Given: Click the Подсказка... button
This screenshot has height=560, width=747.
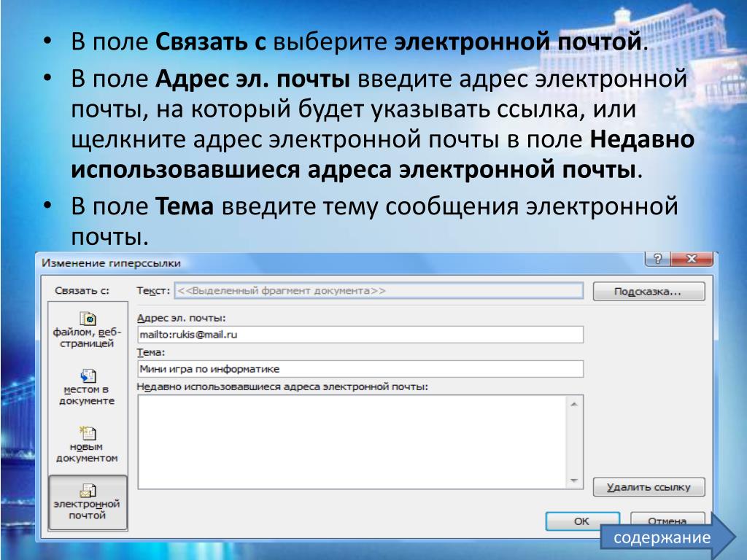Looking at the screenshot, I should coord(649,292).
